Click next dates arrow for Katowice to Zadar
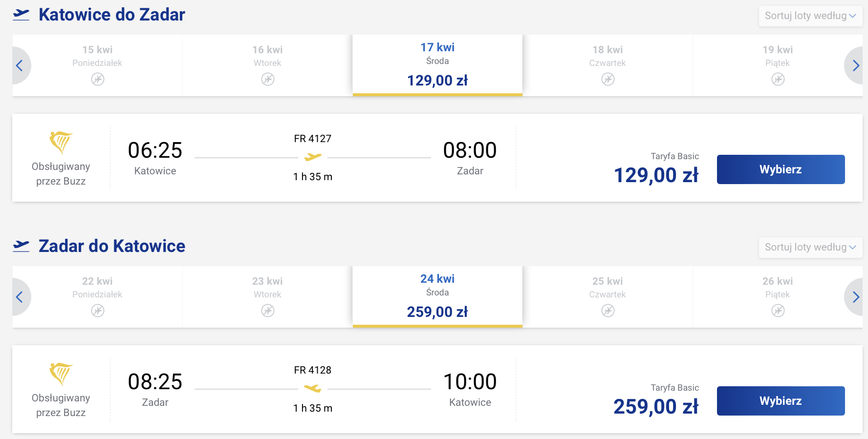The width and height of the screenshot is (868, 439). point(855,65)
